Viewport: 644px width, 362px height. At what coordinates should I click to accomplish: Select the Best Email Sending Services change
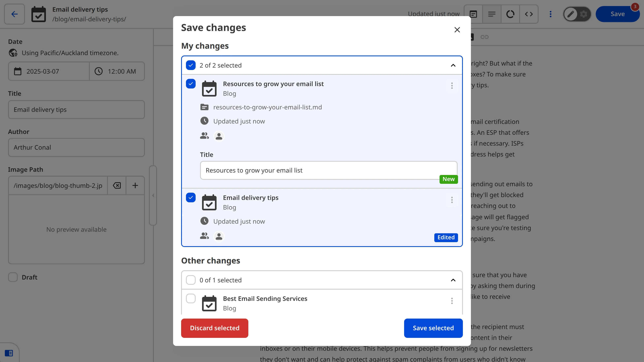pyautogui.click(x=191, y=298)
